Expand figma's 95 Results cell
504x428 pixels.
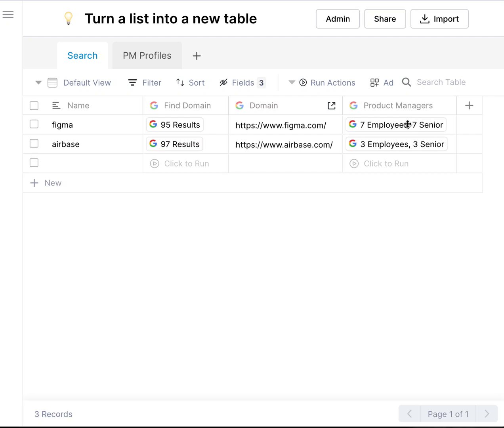(x=175, y=125)
